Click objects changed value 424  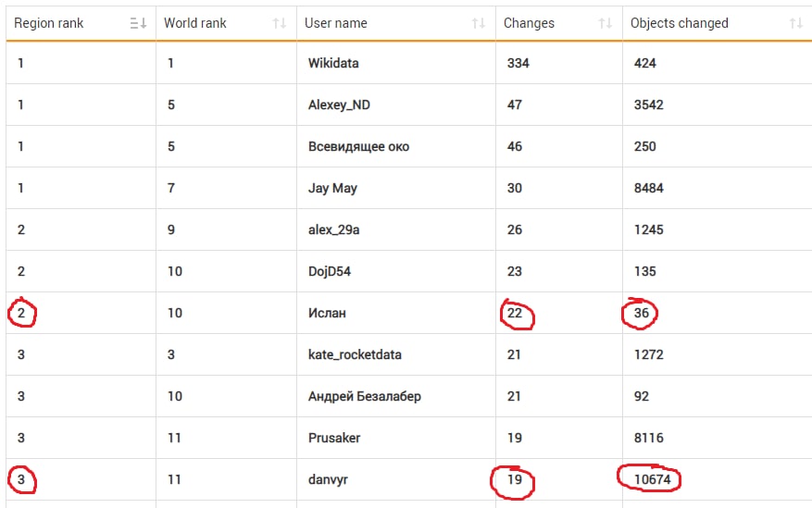pyautogui.click(x=644, y=63)
